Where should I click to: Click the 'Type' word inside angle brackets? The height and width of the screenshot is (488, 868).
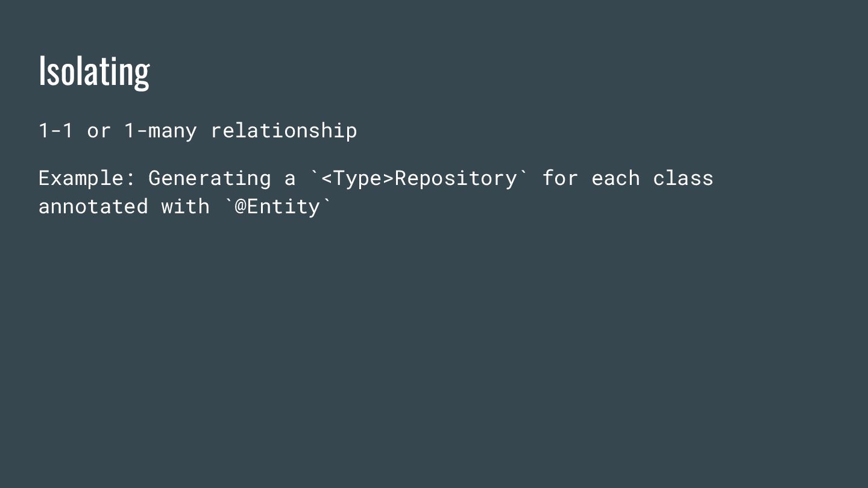coord(357,178)
